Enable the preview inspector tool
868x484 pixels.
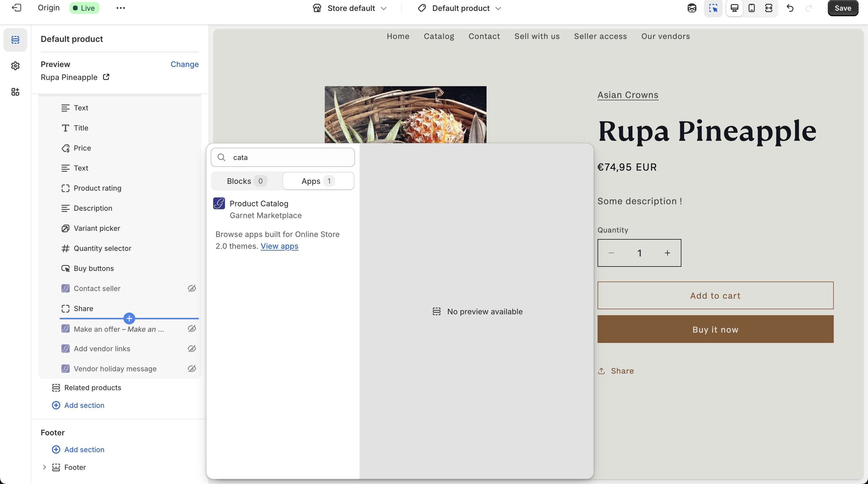(x=713, y=8)
